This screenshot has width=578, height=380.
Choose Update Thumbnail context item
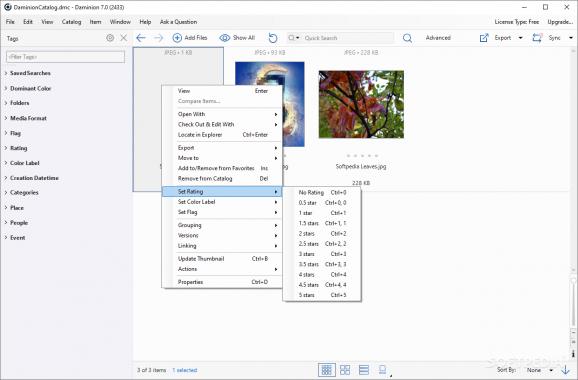[222, 258]
